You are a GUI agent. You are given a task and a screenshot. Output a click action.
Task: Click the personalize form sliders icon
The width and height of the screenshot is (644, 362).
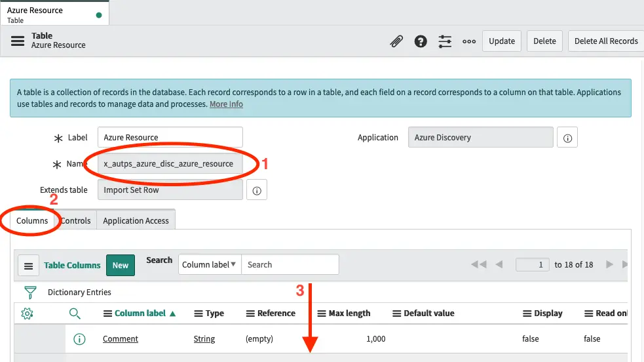(x=445, y=41)
